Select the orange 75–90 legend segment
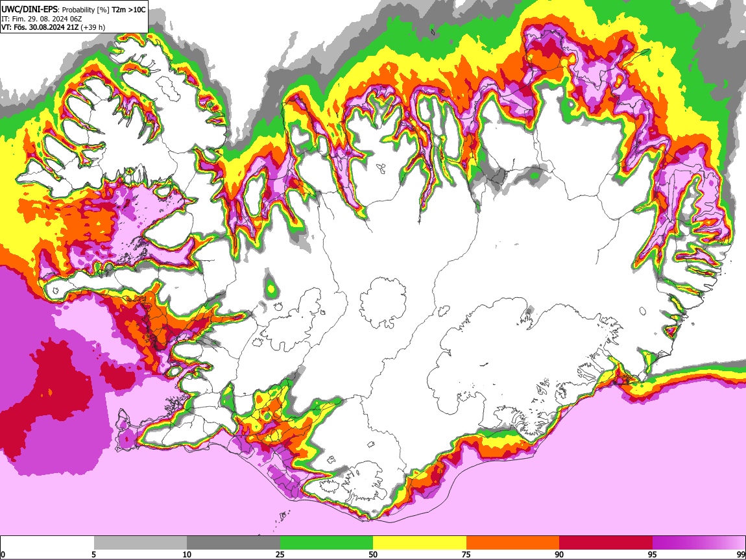The height and width of the screenshot is (560, 746). pyautogui.click(x=513, y=543)
